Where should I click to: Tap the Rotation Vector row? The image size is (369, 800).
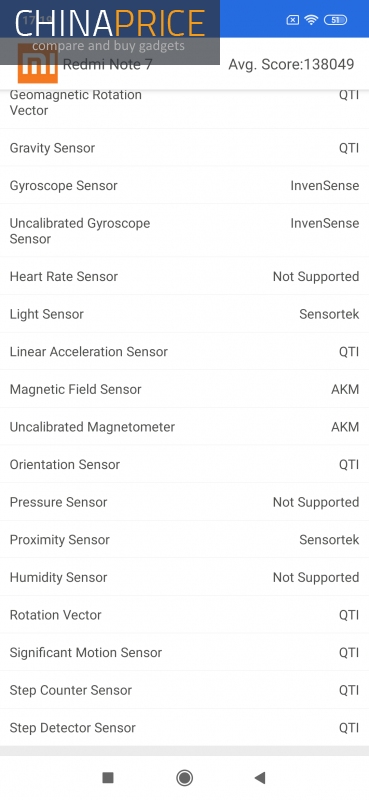tap(184, 615)
